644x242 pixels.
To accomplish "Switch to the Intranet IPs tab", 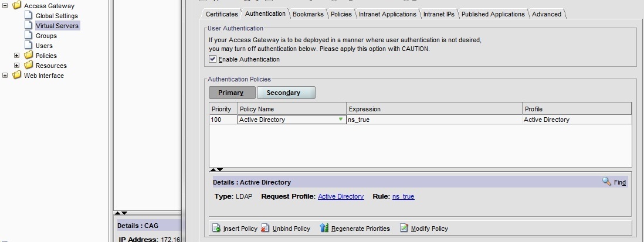I will [439, 14].
